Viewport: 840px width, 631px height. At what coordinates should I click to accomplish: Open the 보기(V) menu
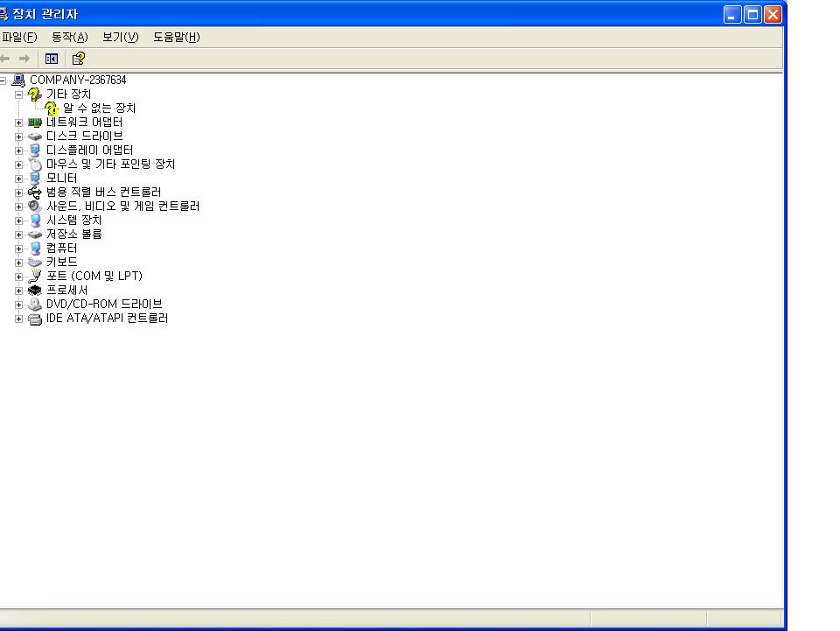pyautogui.click(x=121, y=37)
